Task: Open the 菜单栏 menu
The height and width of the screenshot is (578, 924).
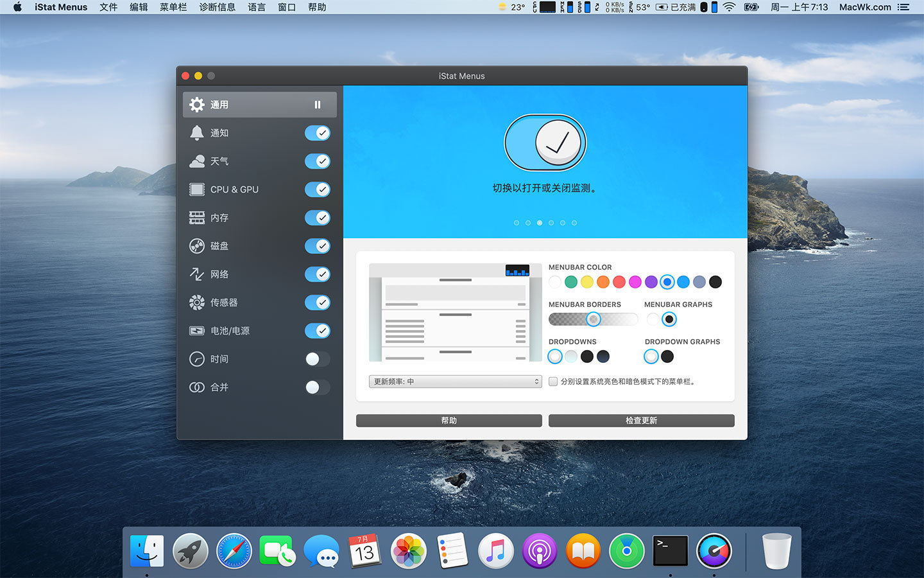Action: pyautogui.click(x=173, y=7)
